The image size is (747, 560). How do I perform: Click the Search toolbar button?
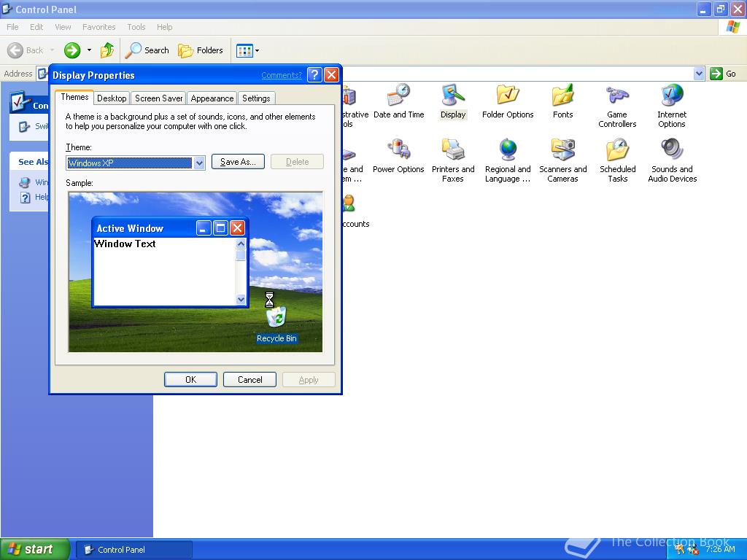pyautogui.click(x=147, y=50)
